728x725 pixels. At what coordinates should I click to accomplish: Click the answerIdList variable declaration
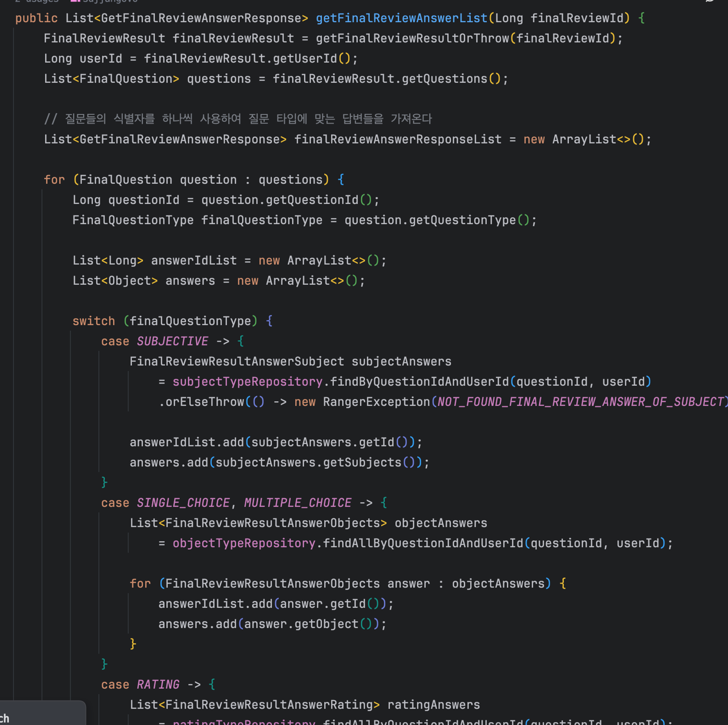click(x=194, y=261)
